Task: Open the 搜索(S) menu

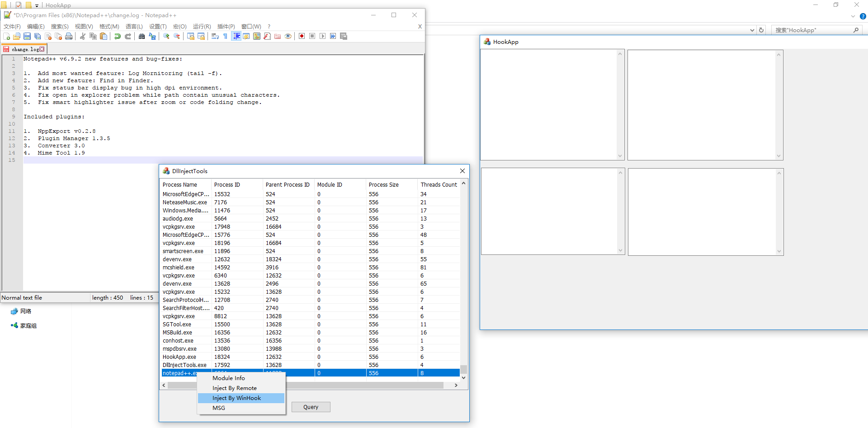Action: pos(60,27)
